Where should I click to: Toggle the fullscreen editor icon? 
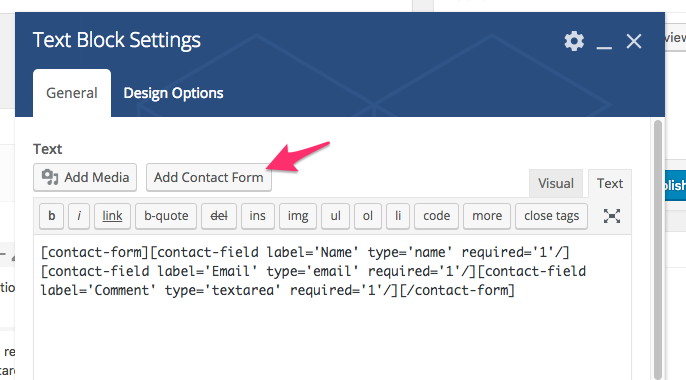coord(612,216)
